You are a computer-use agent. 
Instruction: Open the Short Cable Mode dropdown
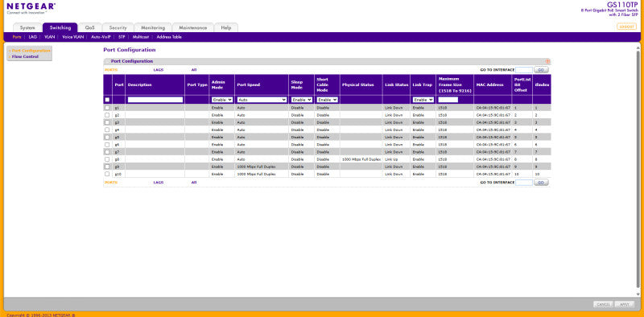[x=328, y=100]
